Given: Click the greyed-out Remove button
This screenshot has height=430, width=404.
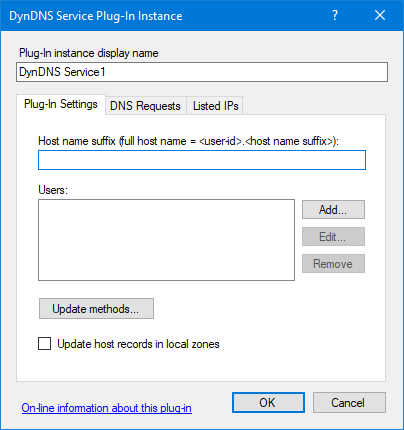Looking at the screenshot, I should pyautogui.click(x=333, y=264).
